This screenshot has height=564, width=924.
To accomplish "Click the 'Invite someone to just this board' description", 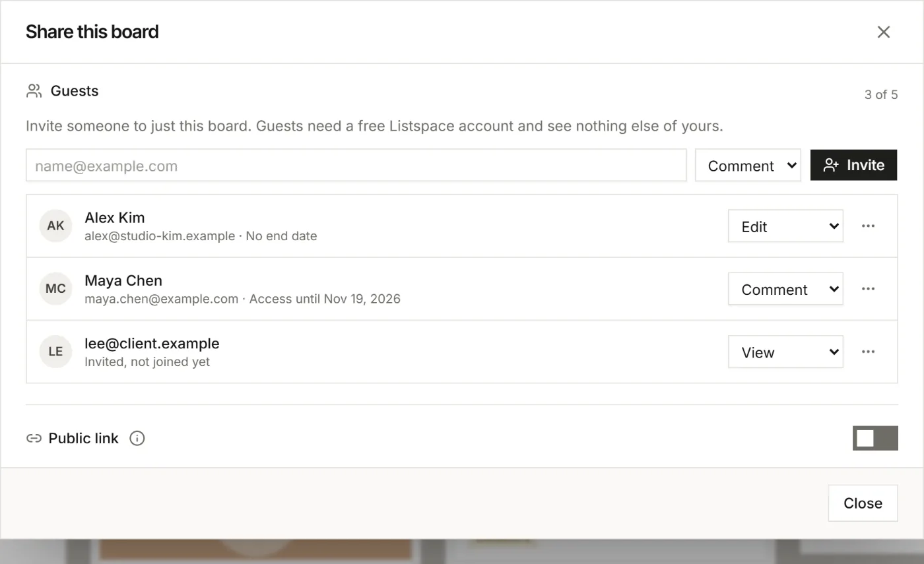I will click(374, 126).
